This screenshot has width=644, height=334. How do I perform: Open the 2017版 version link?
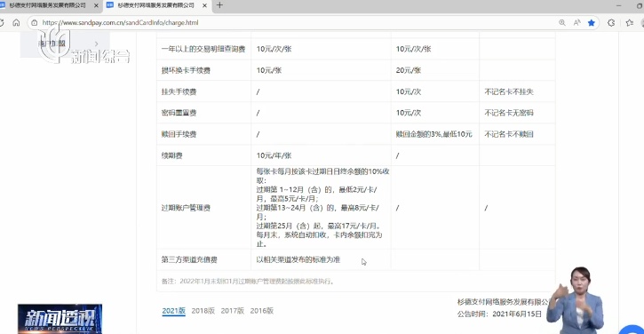(233, 311)
